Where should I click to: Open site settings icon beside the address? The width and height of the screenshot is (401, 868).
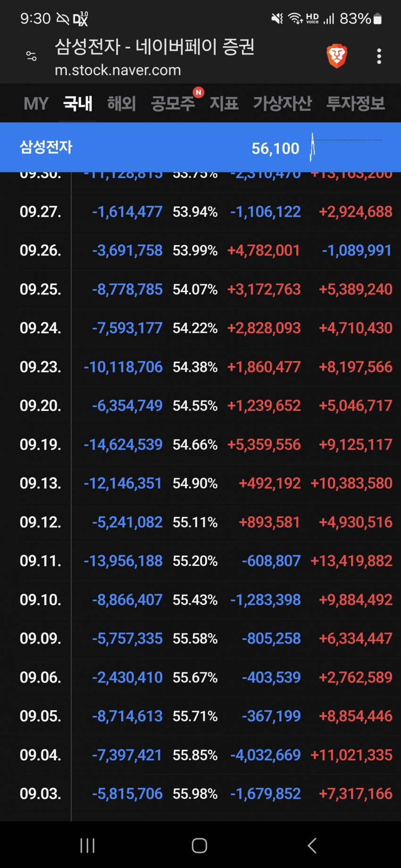(31, 56)
